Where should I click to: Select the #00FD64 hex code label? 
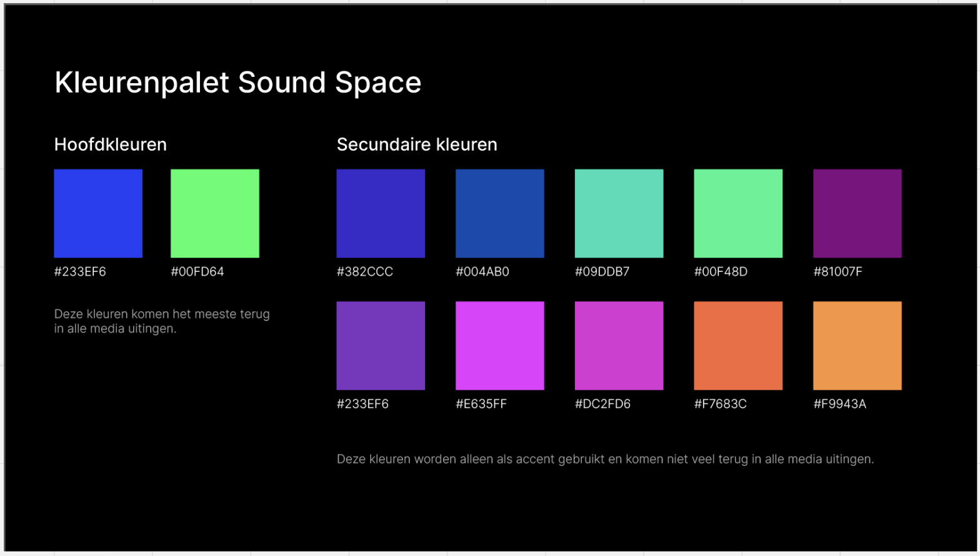tap(197, 272)
